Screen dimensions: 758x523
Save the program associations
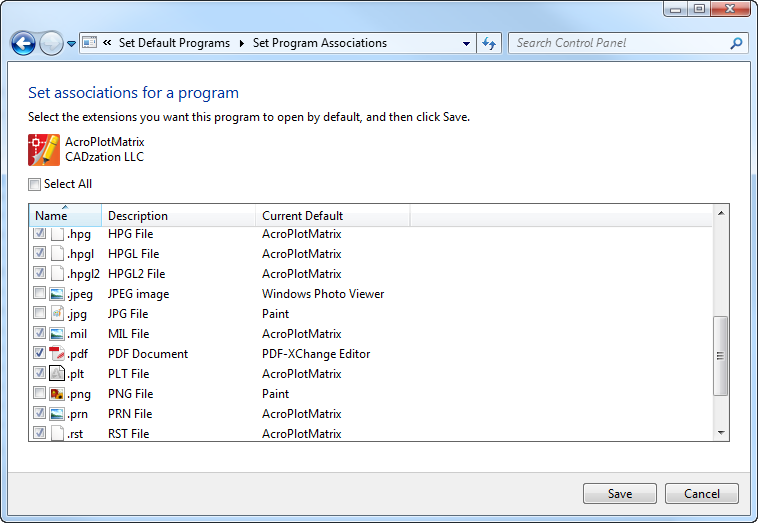pyautogui.click(x=620, y=494)
